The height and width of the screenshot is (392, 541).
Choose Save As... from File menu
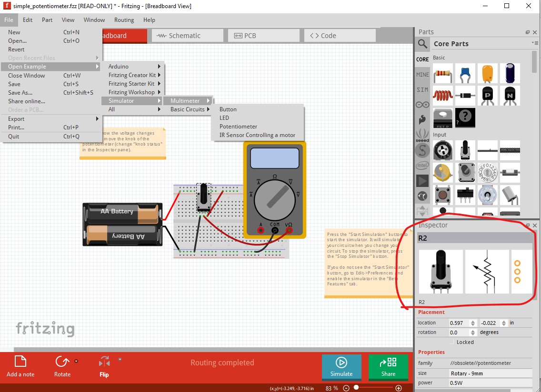(50, 92)
